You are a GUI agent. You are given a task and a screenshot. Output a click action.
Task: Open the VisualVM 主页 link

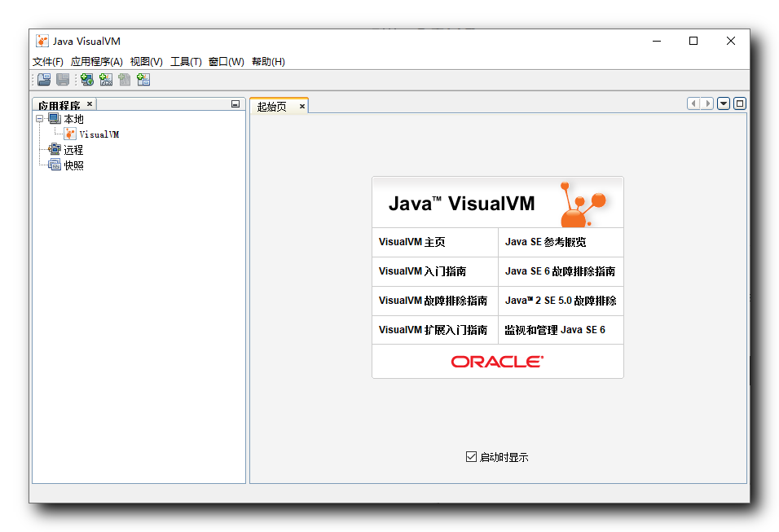(x=412, y=242)
